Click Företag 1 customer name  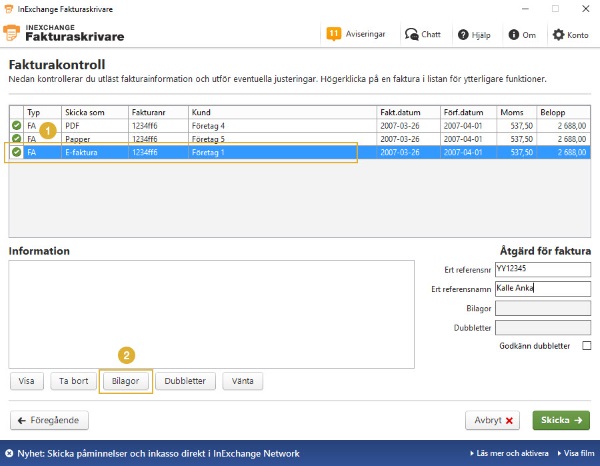[x=208, y=152]
